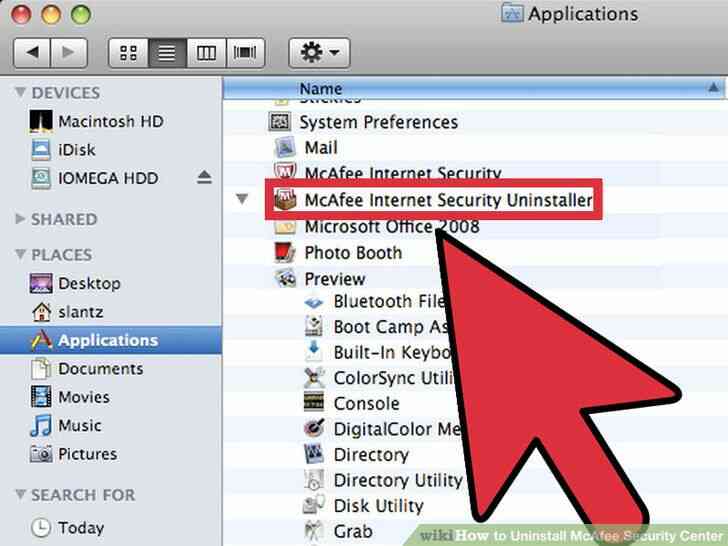
Task: Select the ColorSync Utility icon
Action: pyautogui.click(x=314, y=377)
